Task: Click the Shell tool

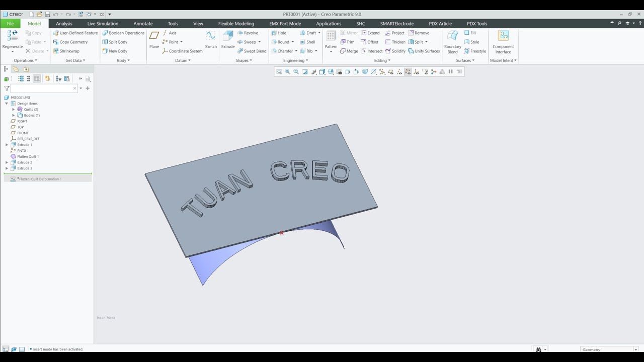Action: (x=307, y=42)
